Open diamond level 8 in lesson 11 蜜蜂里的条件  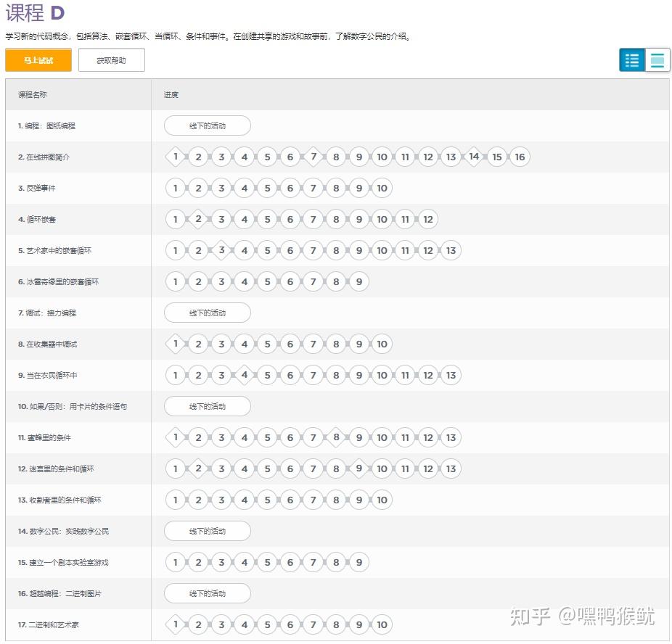click(336, 437)
